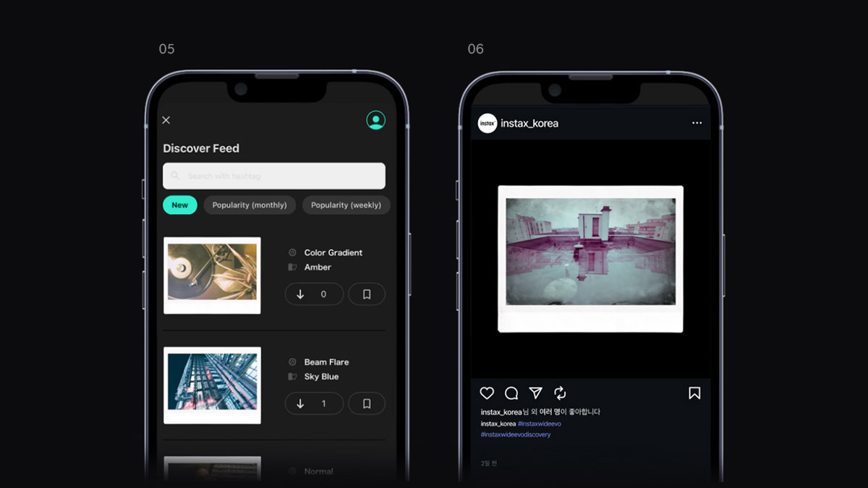The height and width of the screenshot is (488, 868).
Task: Click the lens effect icon beside Color Gradient
Action: (x=292, y=253)
